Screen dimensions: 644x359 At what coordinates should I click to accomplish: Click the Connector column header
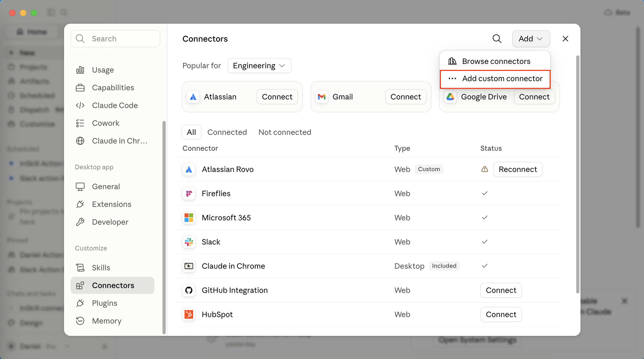tap(200, 148)
